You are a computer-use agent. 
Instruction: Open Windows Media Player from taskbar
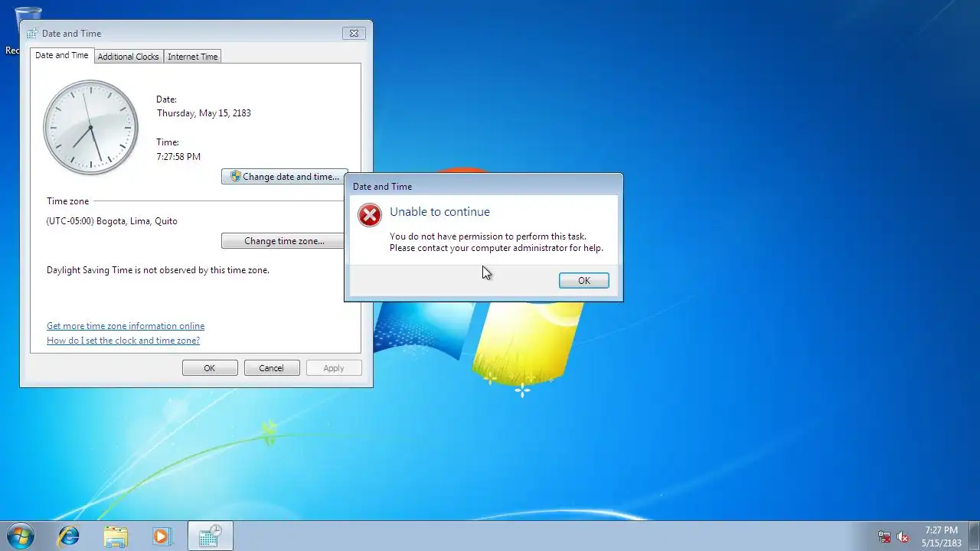[162, 536]
